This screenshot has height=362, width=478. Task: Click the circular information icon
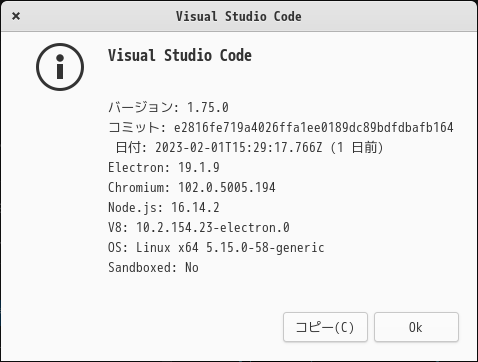click(x=60, y=67)
